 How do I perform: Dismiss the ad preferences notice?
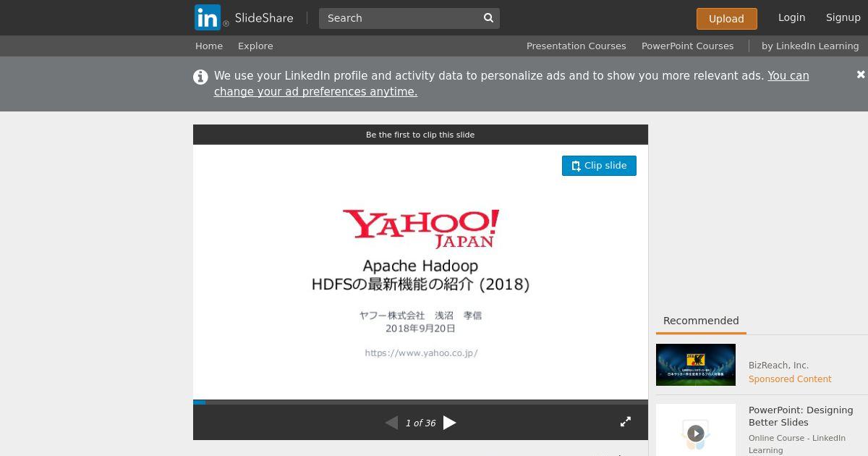coord(861,75)
